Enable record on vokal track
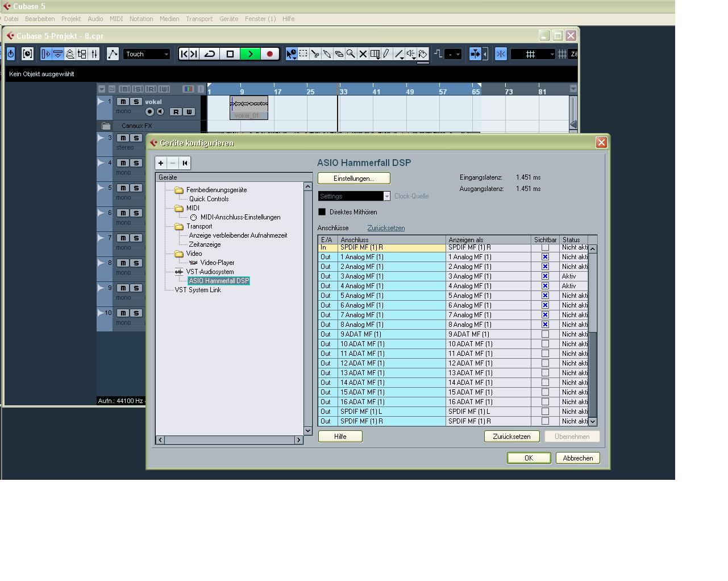 click(x=150, y=112)
